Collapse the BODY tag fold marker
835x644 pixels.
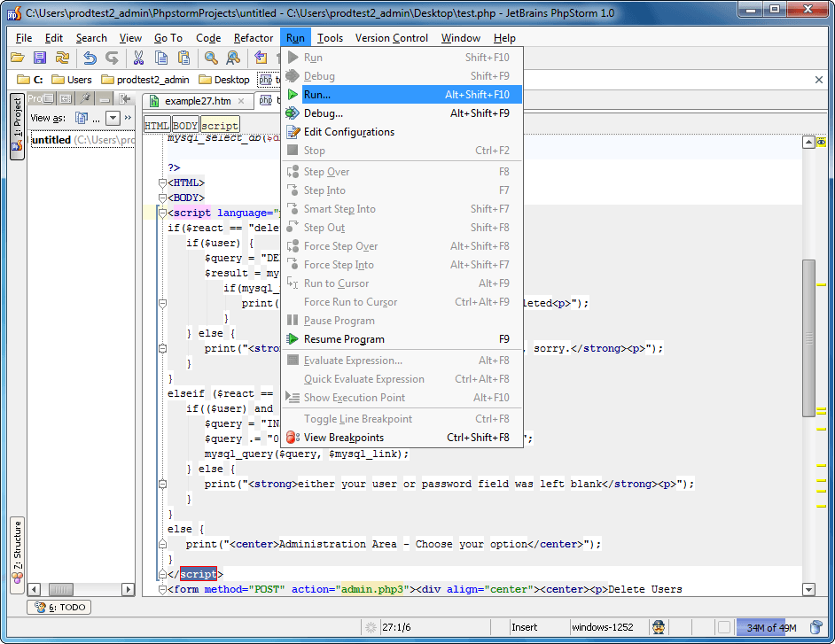tap(162, 198)
